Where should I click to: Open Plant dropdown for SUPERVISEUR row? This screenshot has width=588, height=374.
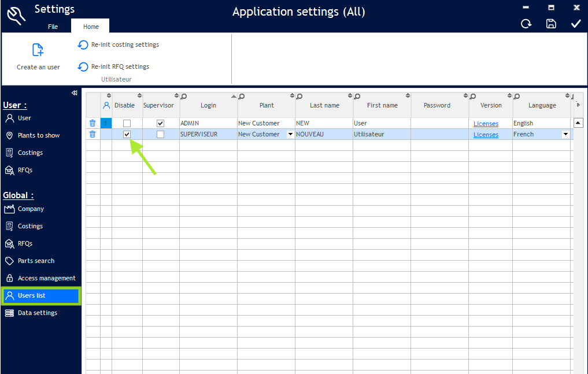click(x=290, y=134)
